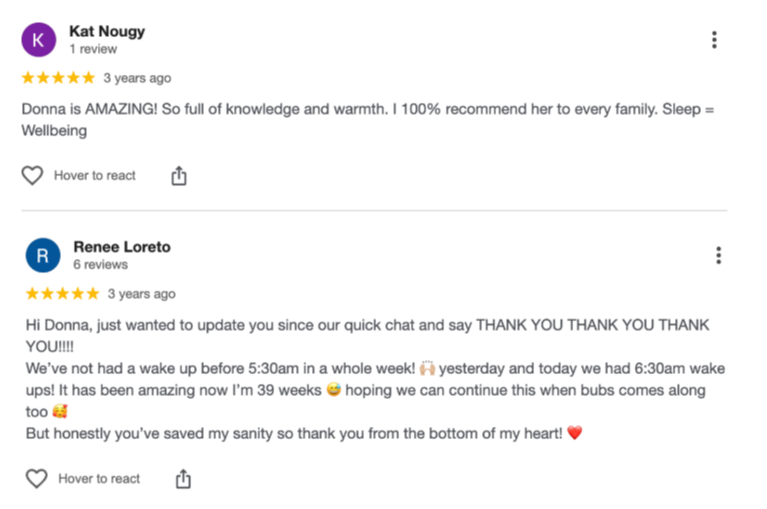Click Kat Nougy's purple K avatar
This screenshot has width=767, height=509.
(x=39, y=40)
